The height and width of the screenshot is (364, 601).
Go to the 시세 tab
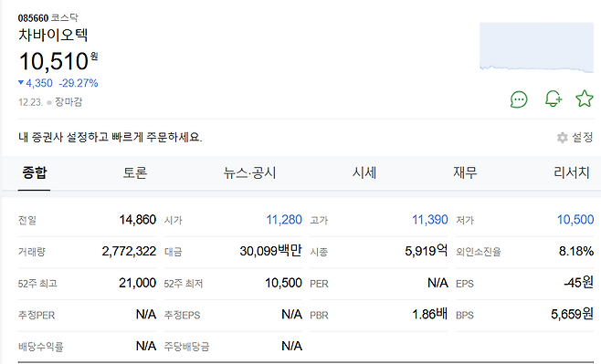364,172
